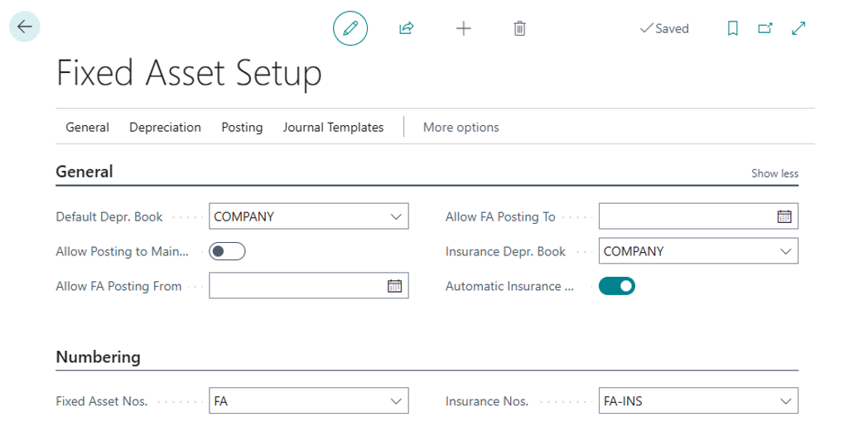Click the plus icon to create new
Image resolution: width=868 pixels, height=422 pixels.
point(464,28)
